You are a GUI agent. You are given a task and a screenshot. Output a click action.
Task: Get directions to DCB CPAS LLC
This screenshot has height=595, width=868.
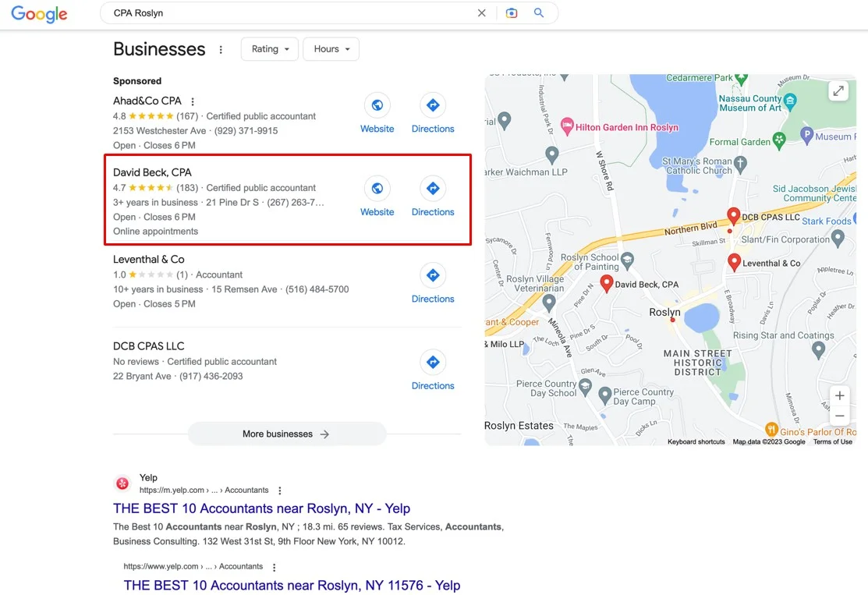coord(433,362)
